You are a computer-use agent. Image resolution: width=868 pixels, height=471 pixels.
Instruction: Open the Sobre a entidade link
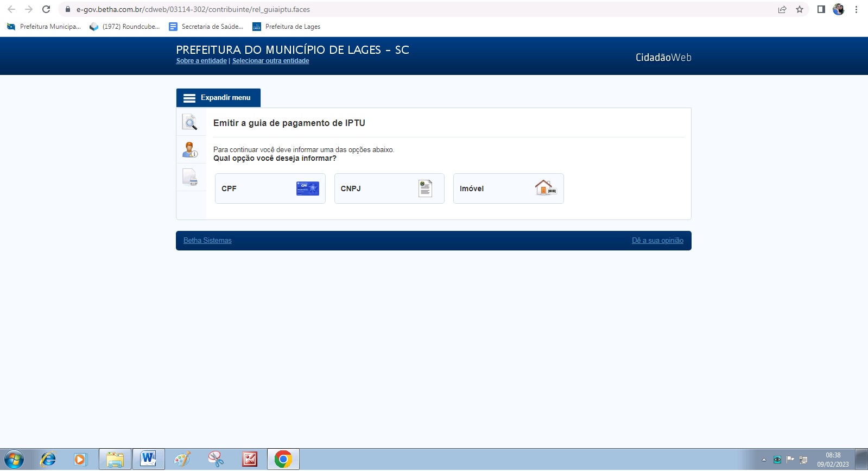[201, 61]
